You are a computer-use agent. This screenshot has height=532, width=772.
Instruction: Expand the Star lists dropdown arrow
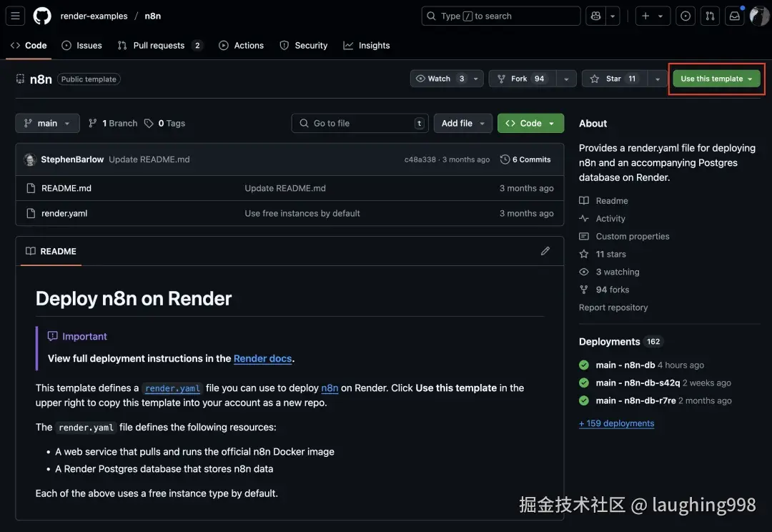pyautogui.click(x=658, y=79)
